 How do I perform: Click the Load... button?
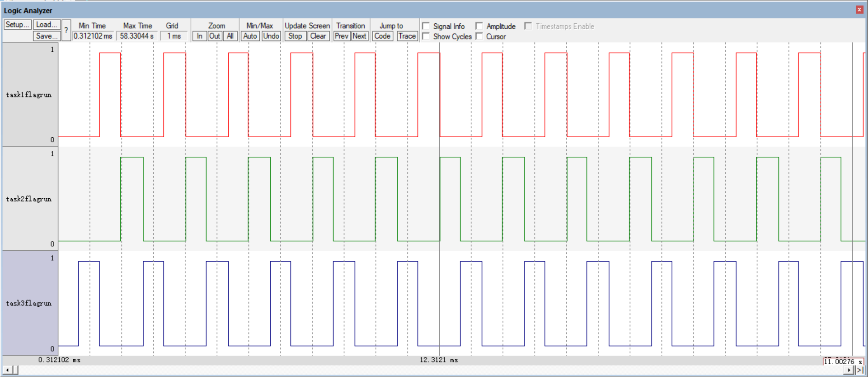(x=47, y=25)
